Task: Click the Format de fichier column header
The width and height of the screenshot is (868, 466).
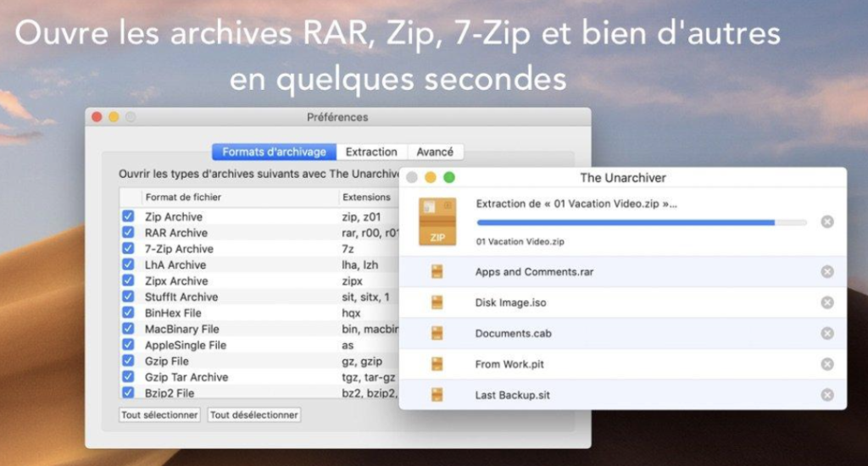Action: click(182, 197)
